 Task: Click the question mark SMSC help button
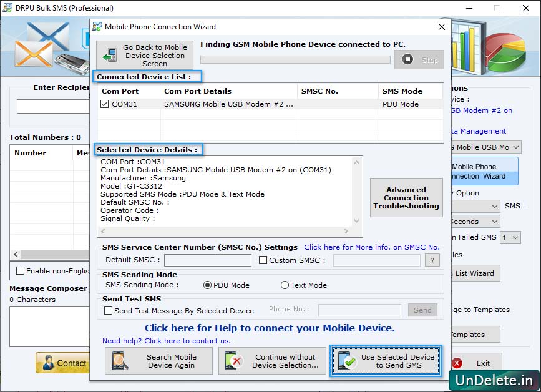tap(432, 260)
